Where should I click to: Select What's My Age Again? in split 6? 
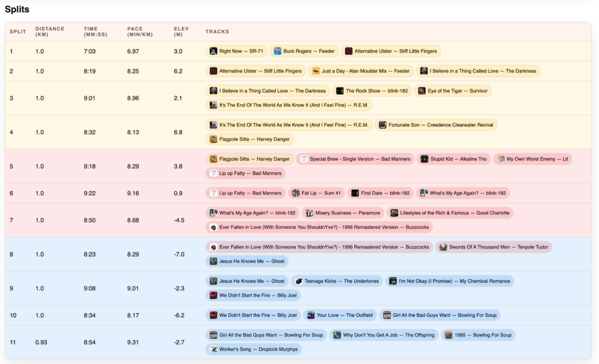coord(463,193)
